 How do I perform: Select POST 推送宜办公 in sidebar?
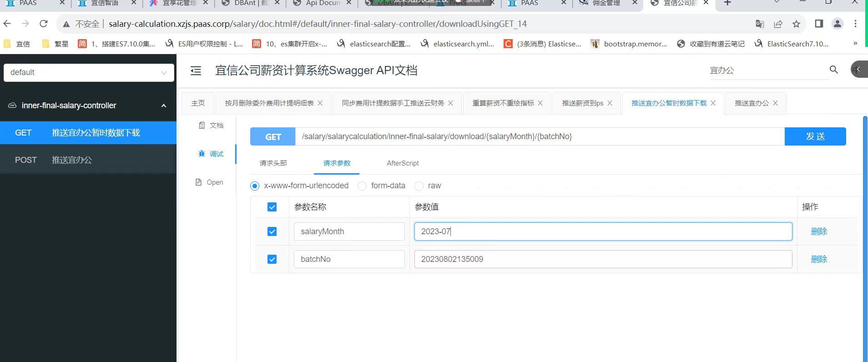point(88,160)
